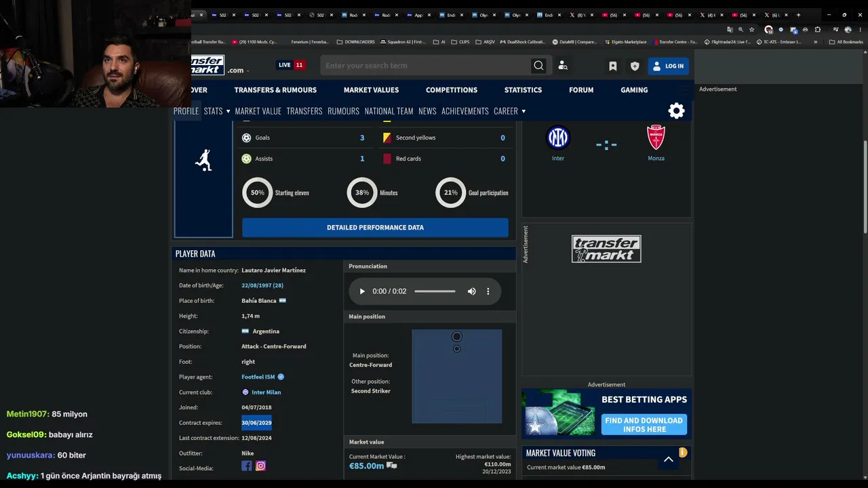Open the Gaming menu

point(634,90)
